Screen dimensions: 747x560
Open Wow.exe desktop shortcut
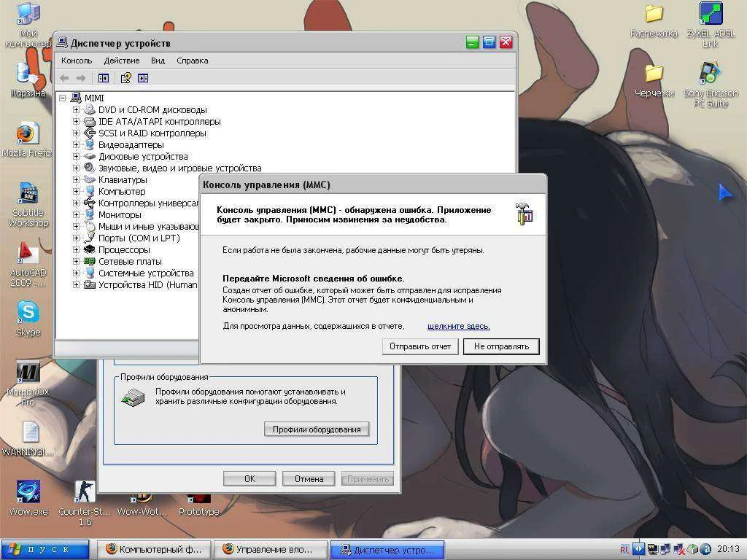28,498
